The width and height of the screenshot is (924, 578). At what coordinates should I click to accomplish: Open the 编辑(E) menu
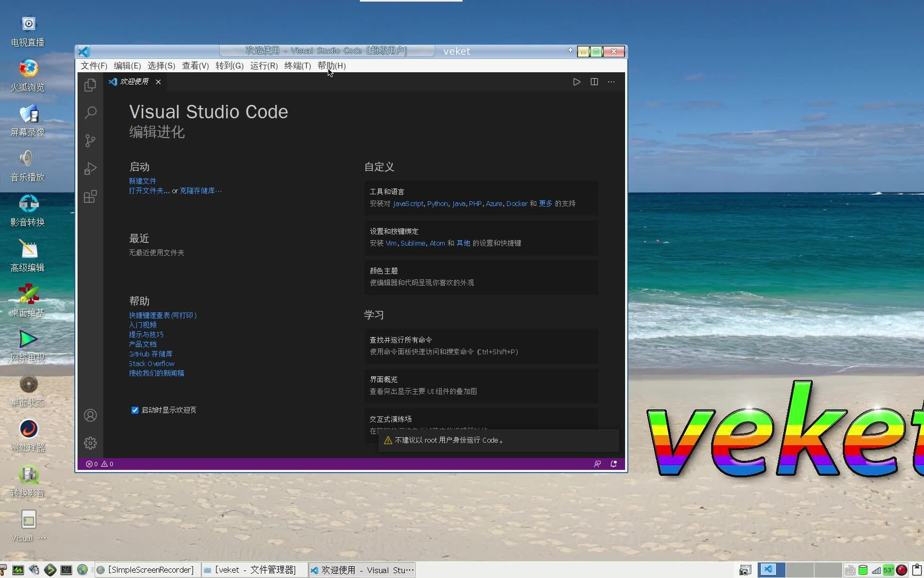coord(127,66)
